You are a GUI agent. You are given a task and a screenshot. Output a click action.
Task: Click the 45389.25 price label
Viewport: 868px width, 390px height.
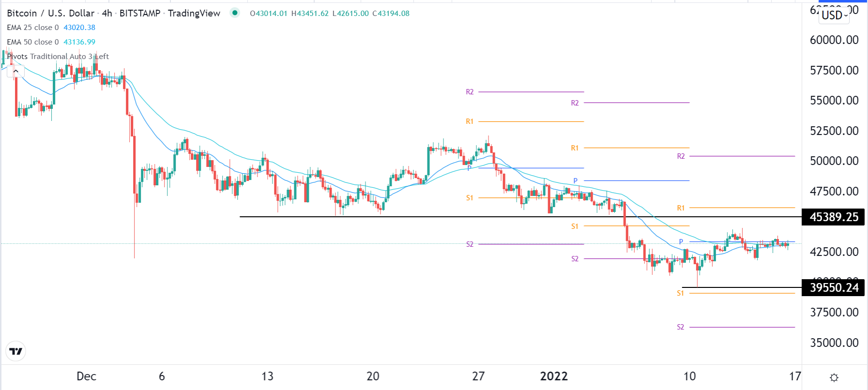834,217
